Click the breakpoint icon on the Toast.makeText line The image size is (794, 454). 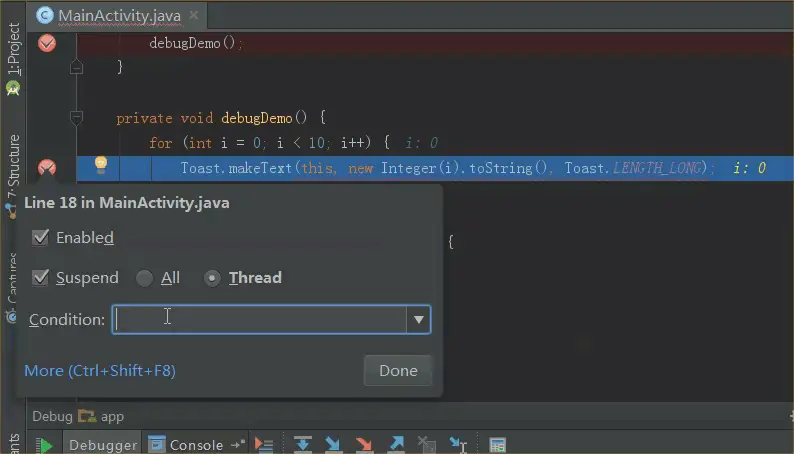click(47, 167)
